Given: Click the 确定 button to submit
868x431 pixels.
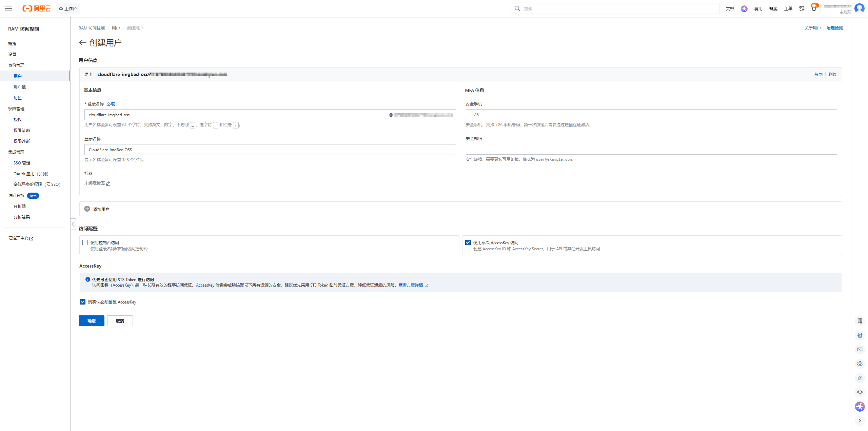Looking at the screenshot, I should 91,320.
